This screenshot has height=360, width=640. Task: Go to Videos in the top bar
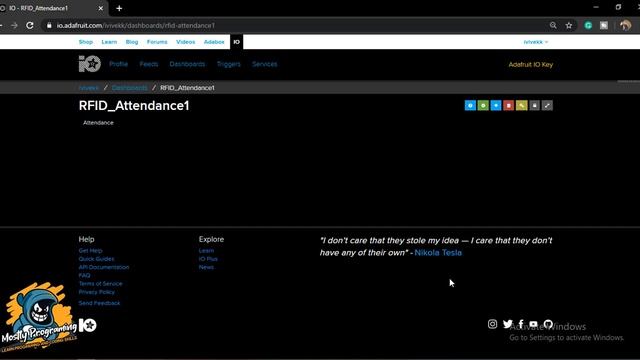click(186, 42)
